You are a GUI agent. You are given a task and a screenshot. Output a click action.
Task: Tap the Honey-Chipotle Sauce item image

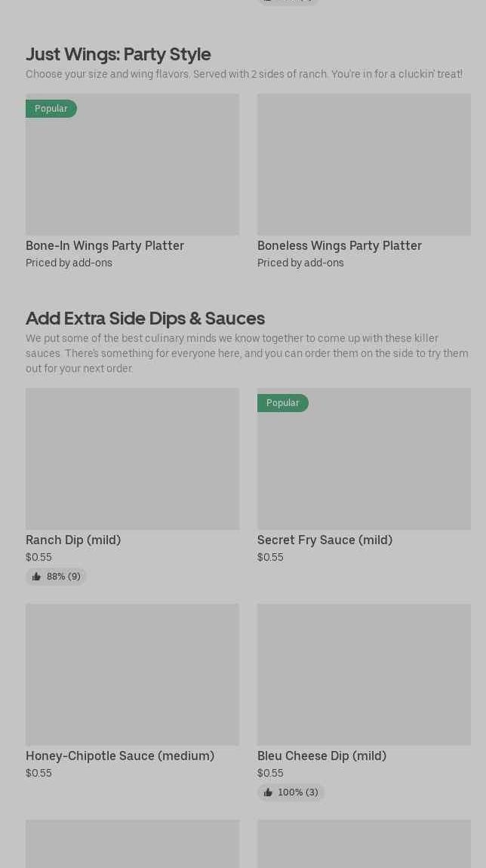point(132,674)
